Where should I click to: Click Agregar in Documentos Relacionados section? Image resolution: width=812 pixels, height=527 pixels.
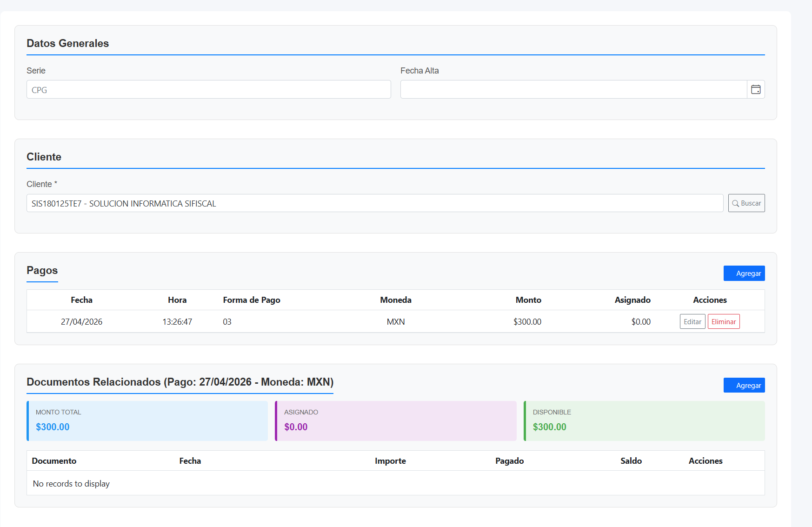point(744,386)
